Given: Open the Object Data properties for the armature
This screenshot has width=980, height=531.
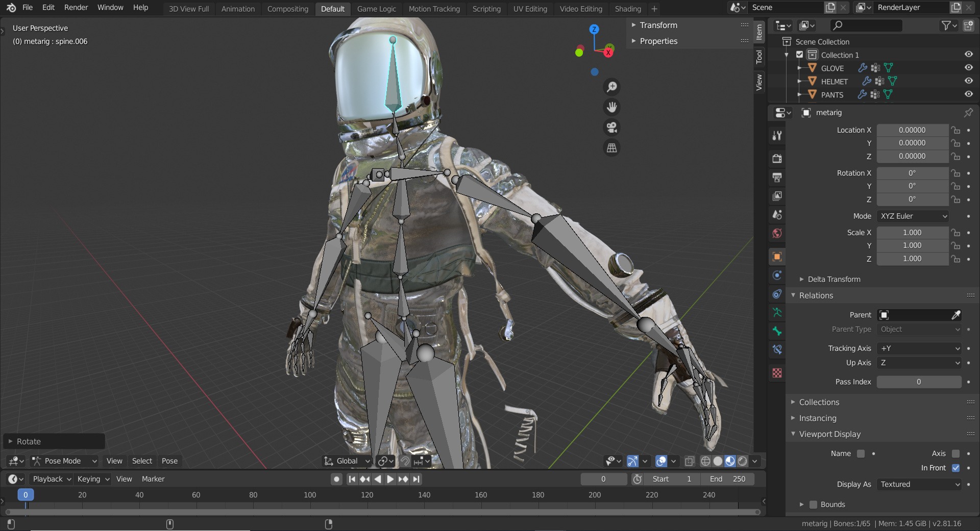Looking at the screenshot, I should click(x=777, y=312).
